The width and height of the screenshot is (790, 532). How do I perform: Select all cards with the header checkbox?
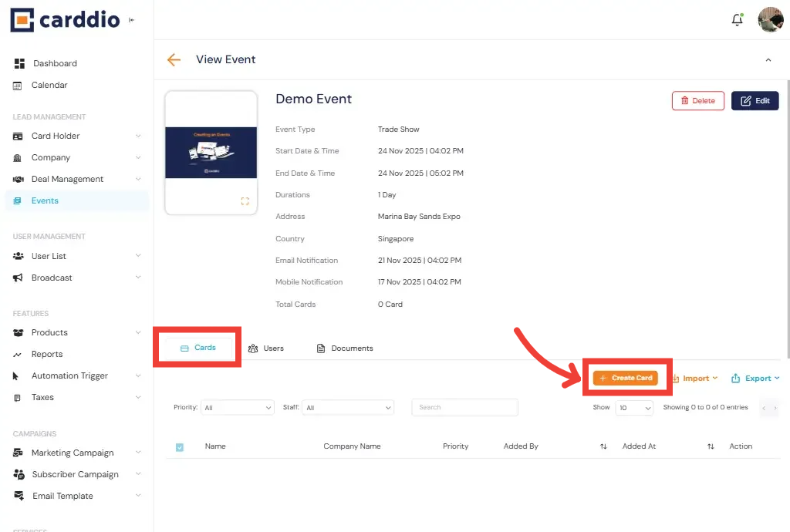(x=179, y=446)
